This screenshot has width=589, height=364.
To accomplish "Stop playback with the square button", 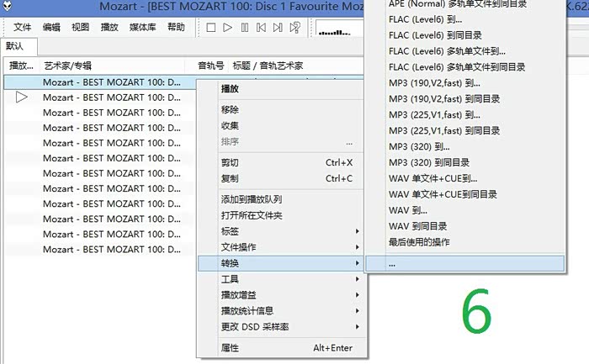I will 211,28.
